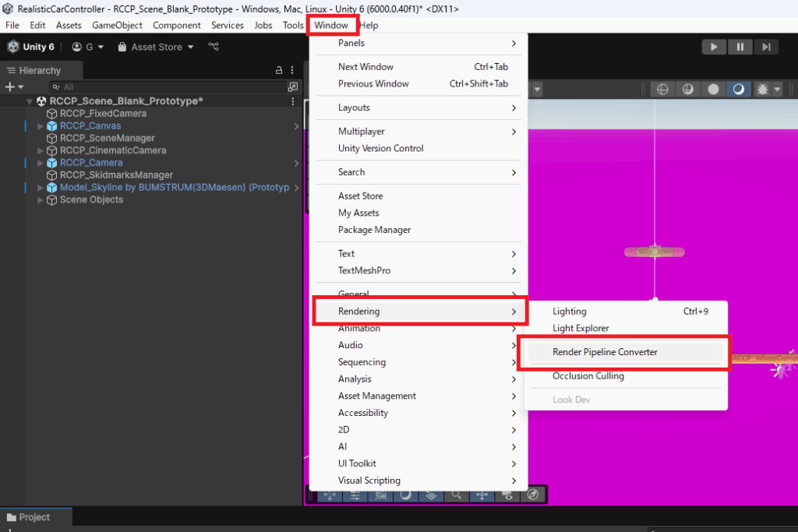Choose Render Pipeline Converter from submenu
Viewport: 798px width, 532px height.
(605, 352)
